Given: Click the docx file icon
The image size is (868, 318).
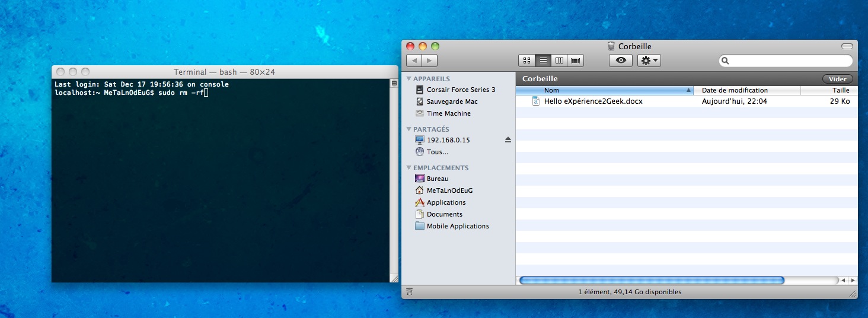Looking at the screenshot, I should pyautogui.click(x=536, y=101).
